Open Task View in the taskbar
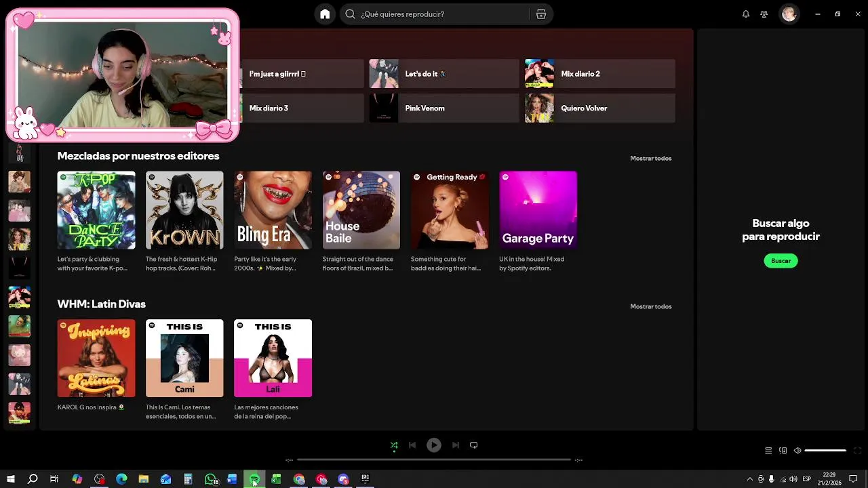The height and width of the screenshot is (488, 868). coord(54,479)
